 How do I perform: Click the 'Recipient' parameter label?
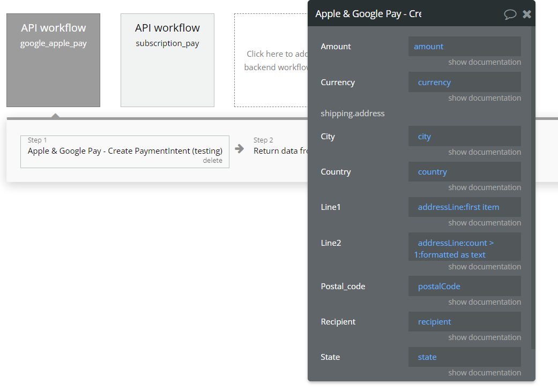click(338, 322)
